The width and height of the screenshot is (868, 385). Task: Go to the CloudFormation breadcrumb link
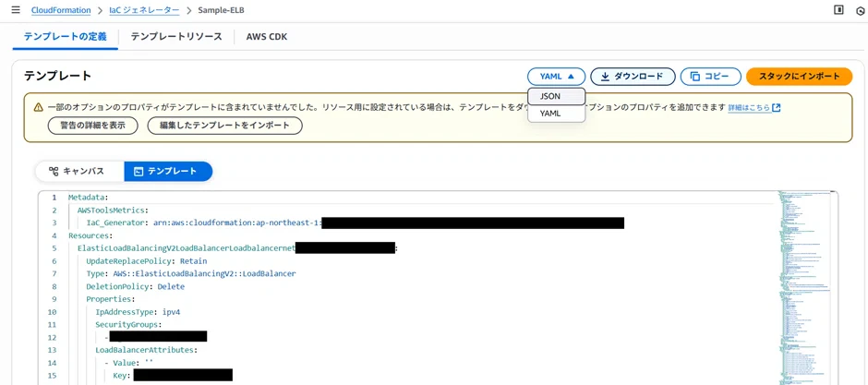coord(61,10)
